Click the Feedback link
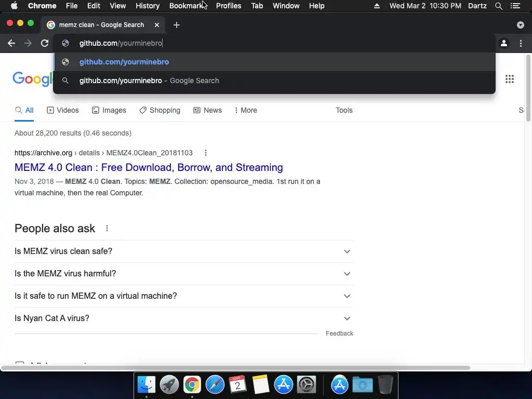The image size is (532, 399). (339, 334)
